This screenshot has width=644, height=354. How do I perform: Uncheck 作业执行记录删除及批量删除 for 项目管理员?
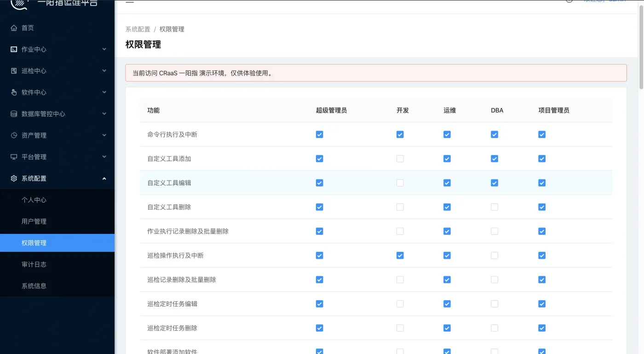[x=542, y=231]
